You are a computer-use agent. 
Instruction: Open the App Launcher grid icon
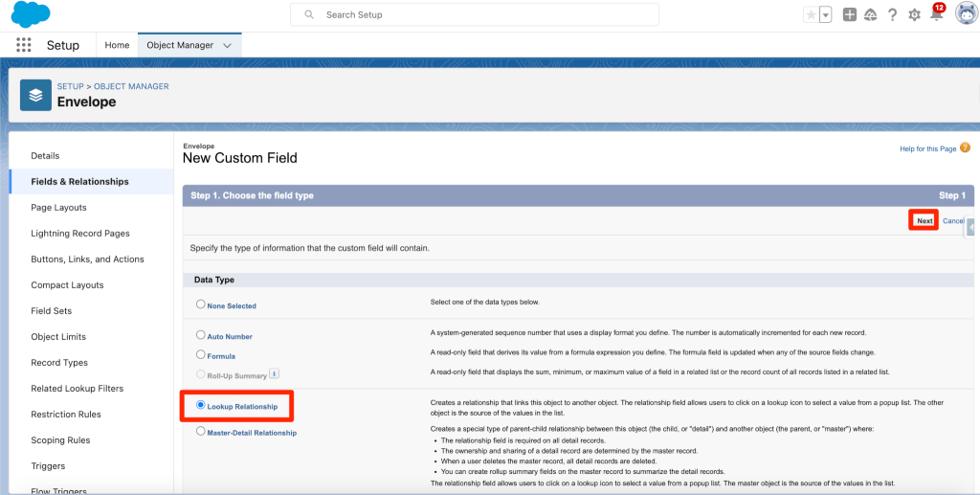24,45
